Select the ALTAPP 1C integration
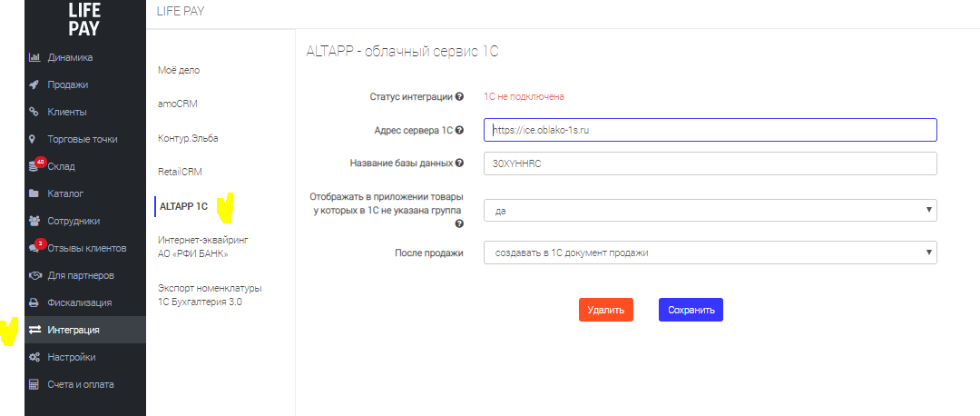Image resolution: width=980 pixels, height=416 pixels. point(183,206)
